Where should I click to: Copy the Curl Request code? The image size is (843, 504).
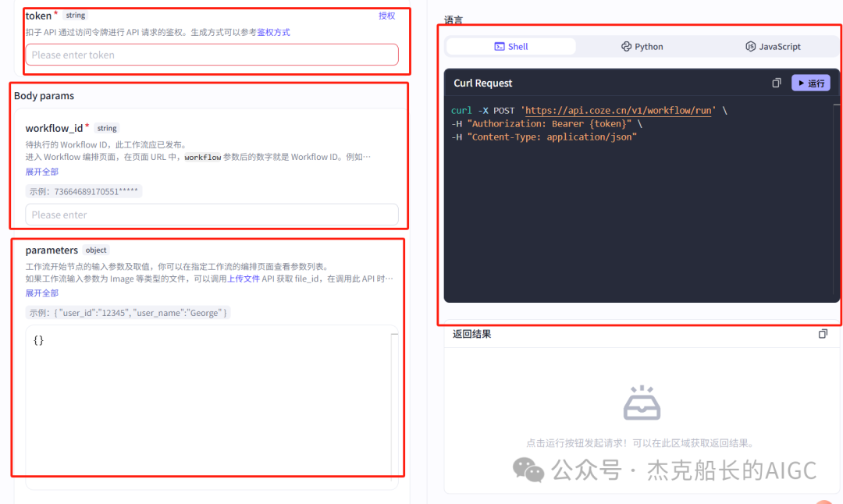777,83
